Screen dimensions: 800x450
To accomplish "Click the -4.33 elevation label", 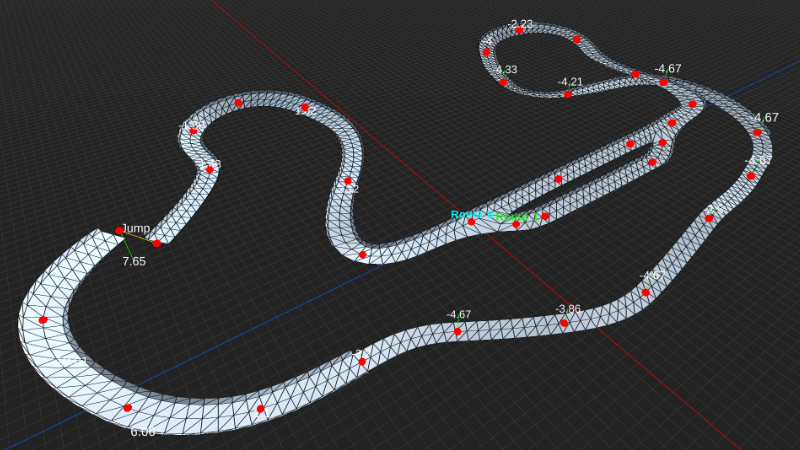I will tap(505, 69).
